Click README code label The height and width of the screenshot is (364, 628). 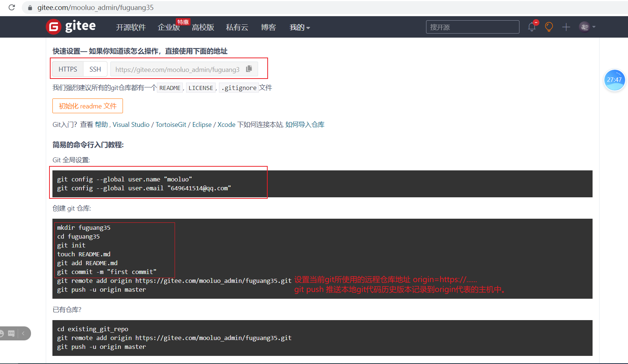tap(170, 88)
